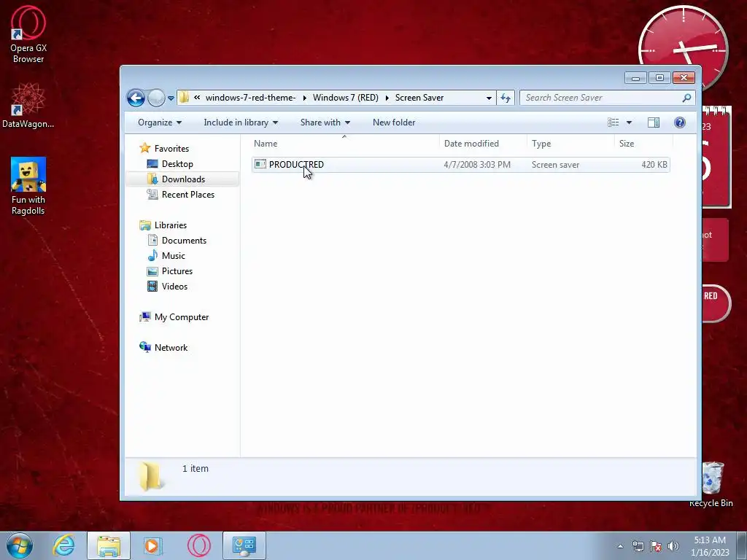The image size is (747, 560).
Task: Create a New folder
Action: (394, 122)
